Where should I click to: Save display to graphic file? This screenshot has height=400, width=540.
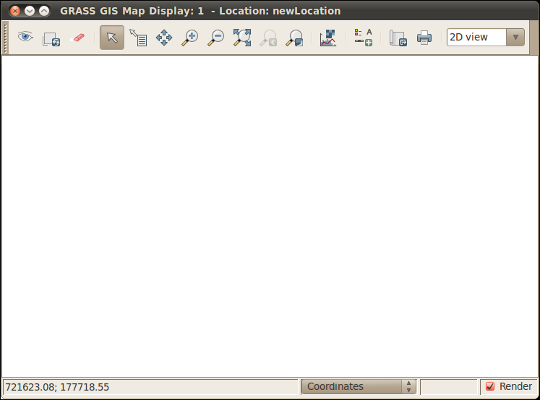tap(398, 38)
